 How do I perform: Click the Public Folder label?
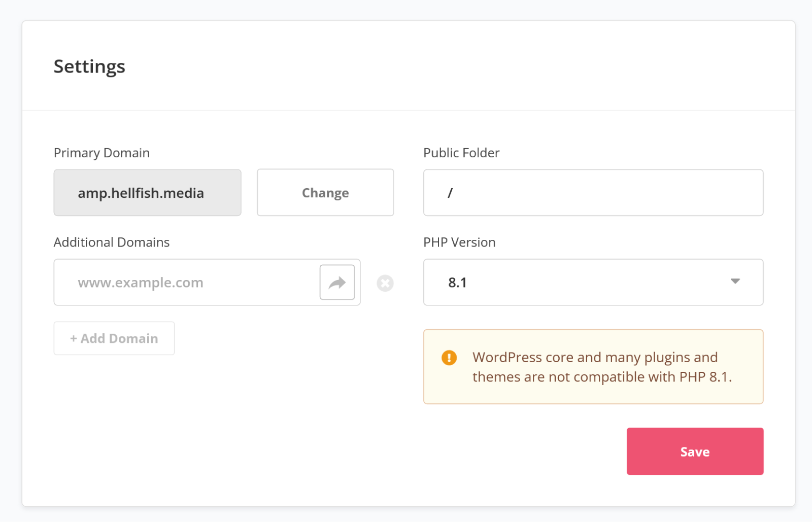(x=461, y=153)
